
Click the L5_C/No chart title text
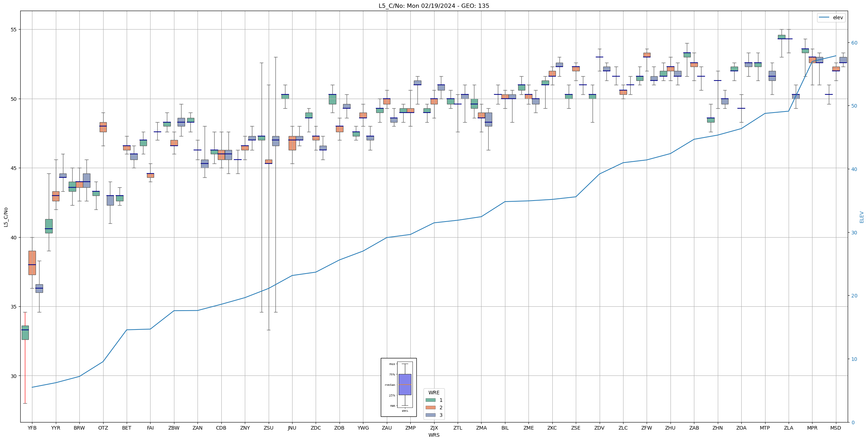pos(433,6)
